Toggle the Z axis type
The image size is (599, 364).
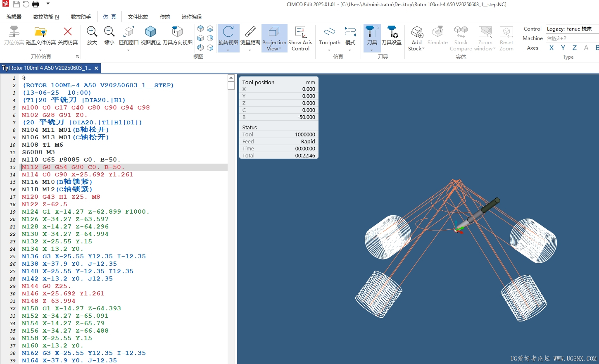pos(574,48)
